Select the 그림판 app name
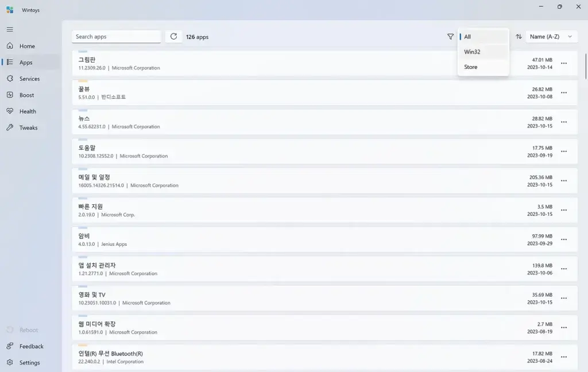Viewport: 588px width, 372px height. (87, 60)
